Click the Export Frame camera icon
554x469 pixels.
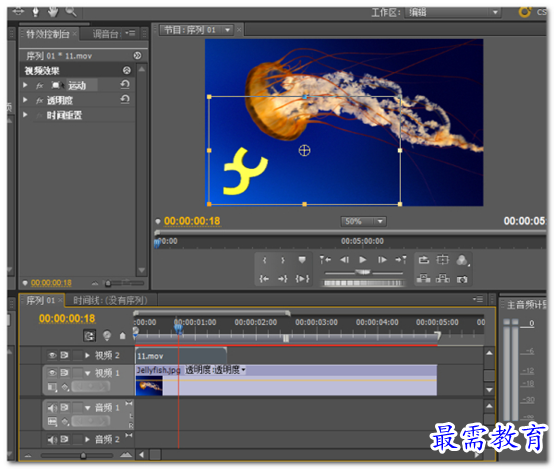coord(461,279)
